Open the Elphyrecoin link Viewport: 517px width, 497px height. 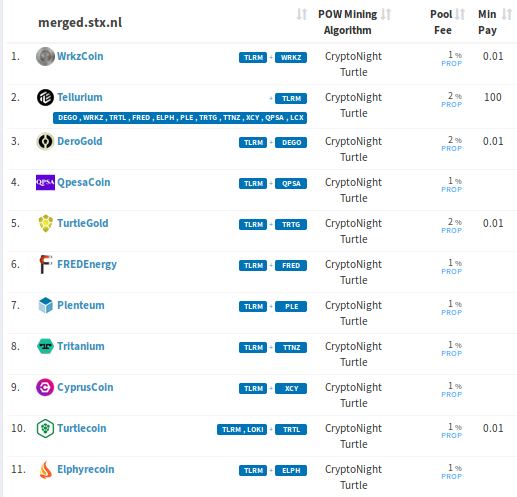(86, 469)
